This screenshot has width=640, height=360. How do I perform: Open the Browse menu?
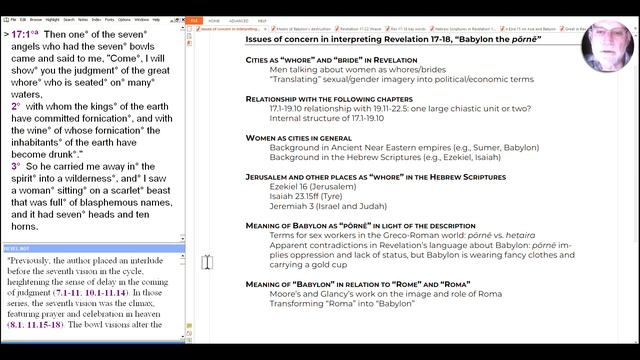pyautogui.click(x=36, y=20)
